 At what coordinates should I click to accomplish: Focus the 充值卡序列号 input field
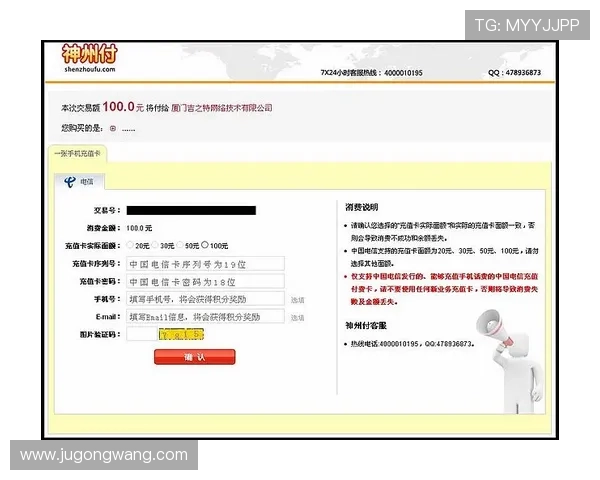[x=205, y=264]
